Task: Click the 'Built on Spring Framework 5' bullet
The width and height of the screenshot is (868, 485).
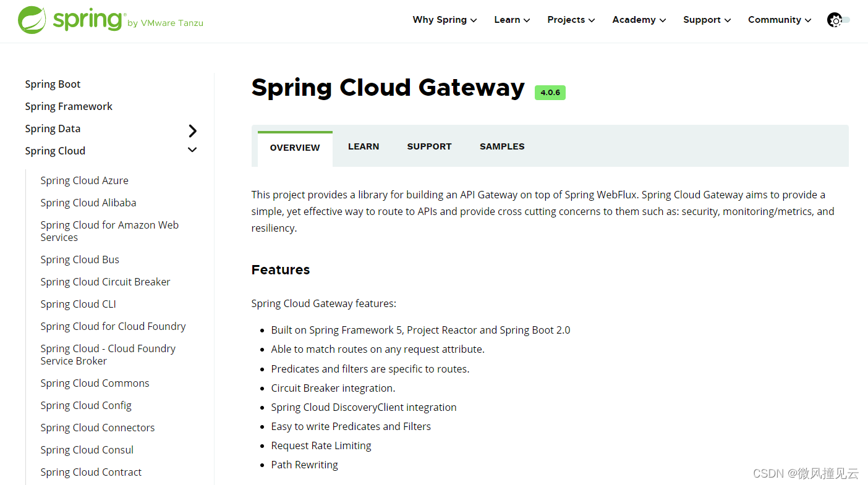Action: click(420, 330)
